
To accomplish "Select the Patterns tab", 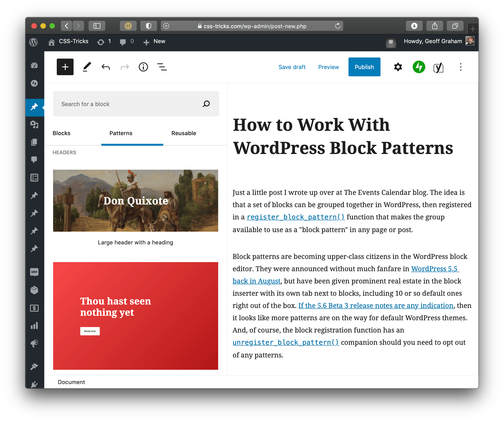I will tap(121, 133).
